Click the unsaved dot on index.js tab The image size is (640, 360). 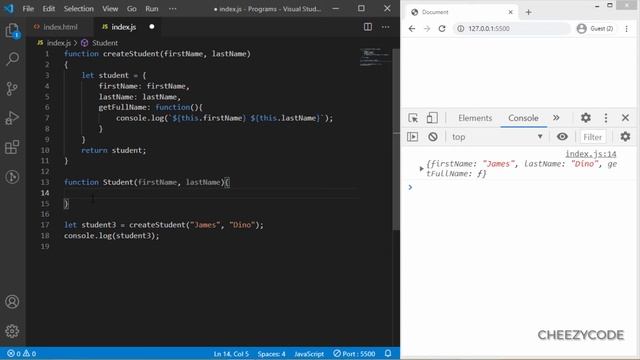point(152,27)
